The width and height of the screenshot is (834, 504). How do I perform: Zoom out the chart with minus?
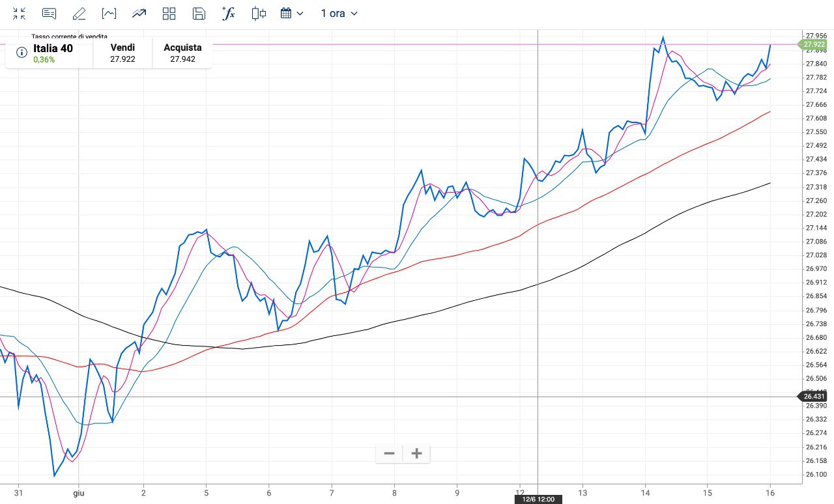click(389, 453)
